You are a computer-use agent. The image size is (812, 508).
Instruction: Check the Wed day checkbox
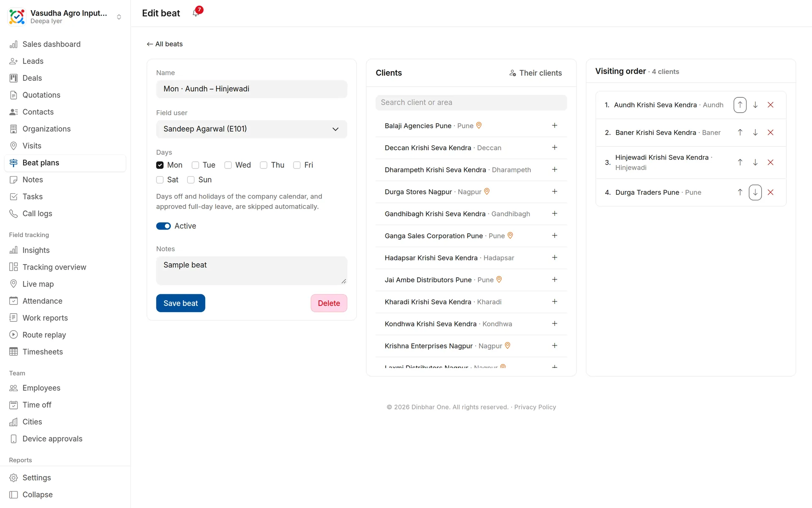(x=228, y=165)
